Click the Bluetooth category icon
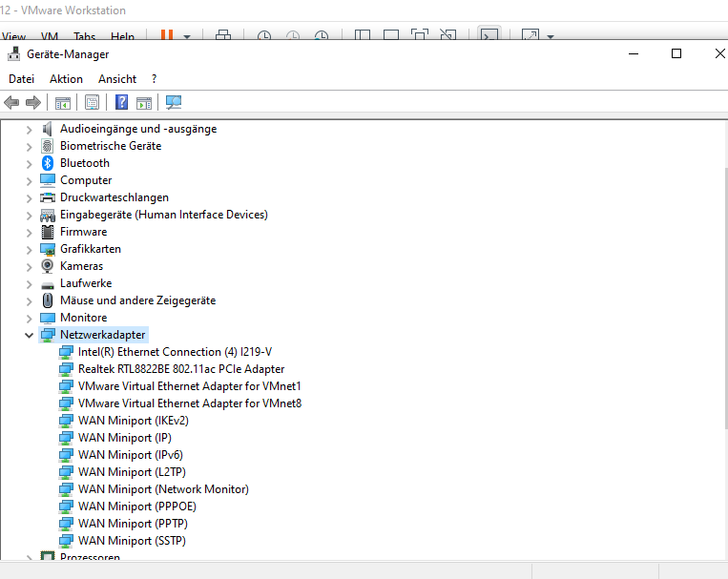Screen dimensions: 728x579 click(x=48, y=163)
